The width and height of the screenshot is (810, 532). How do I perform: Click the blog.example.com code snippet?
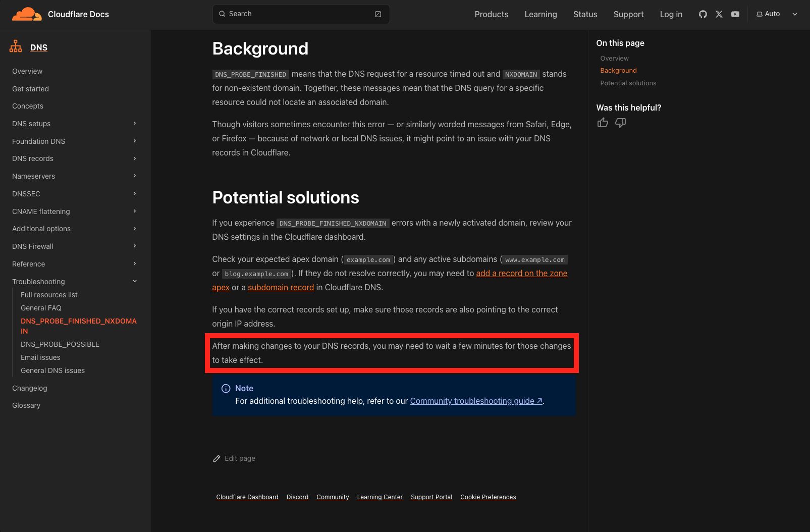[256, 274]
